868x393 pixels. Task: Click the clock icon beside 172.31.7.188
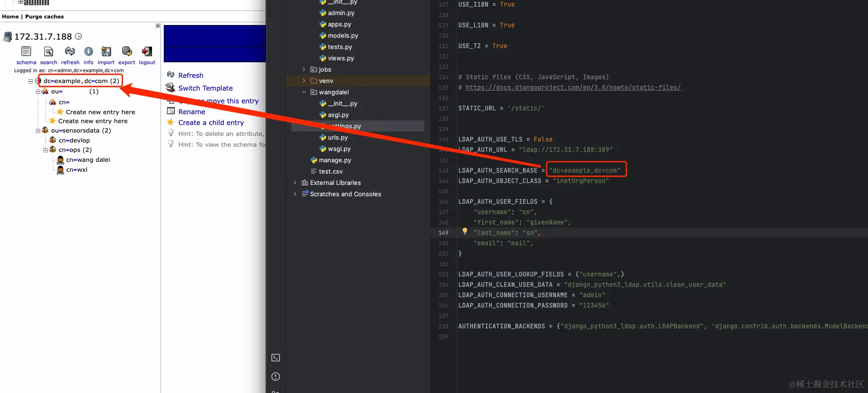pos(78,36)
